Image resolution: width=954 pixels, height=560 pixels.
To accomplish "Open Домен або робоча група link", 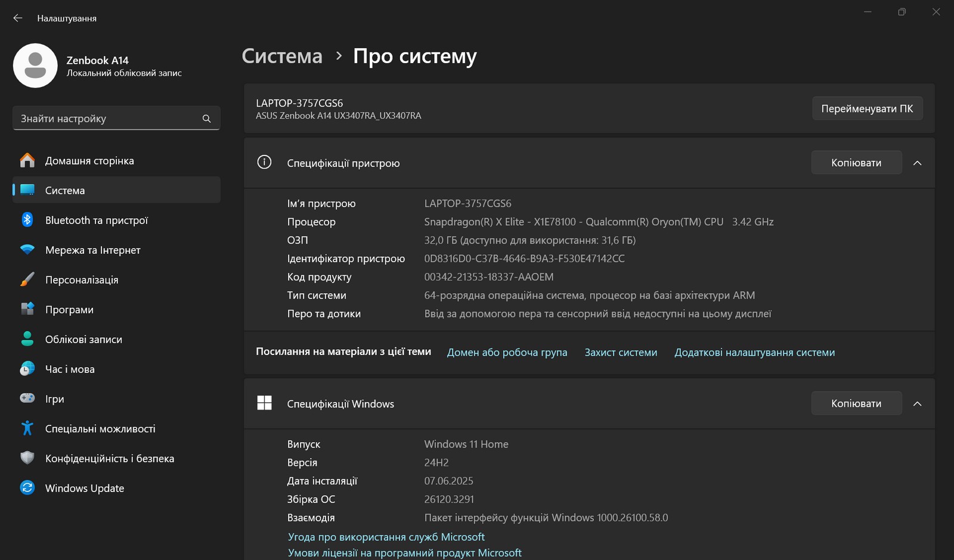I will click(507, 352).
